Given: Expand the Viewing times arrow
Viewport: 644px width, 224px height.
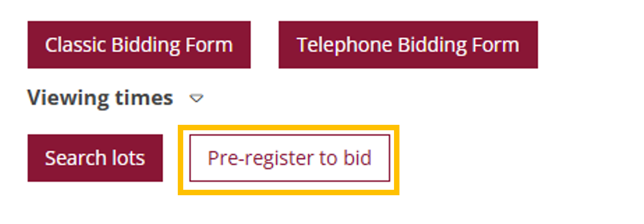Looking at the screenshot, I should pyautogui.click(x=196, y=98).
